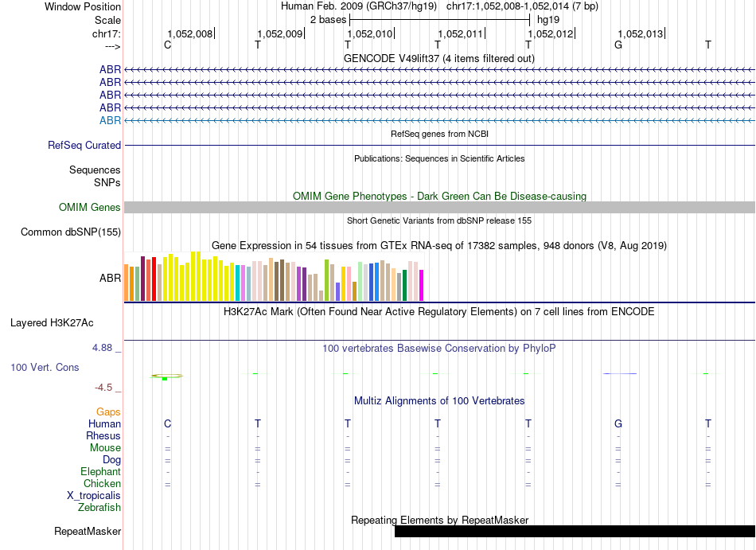Image resolution: width=756 pixels, height=550 pixels.
Task: Click the RefSeq Curated track label
Action: coord(84,145)
